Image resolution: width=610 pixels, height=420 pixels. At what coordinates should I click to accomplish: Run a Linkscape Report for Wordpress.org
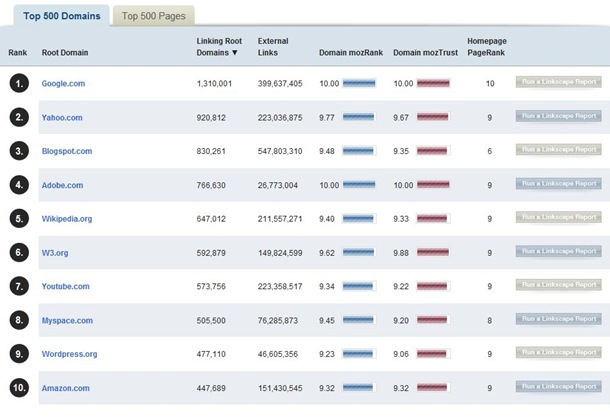point(559,352)
